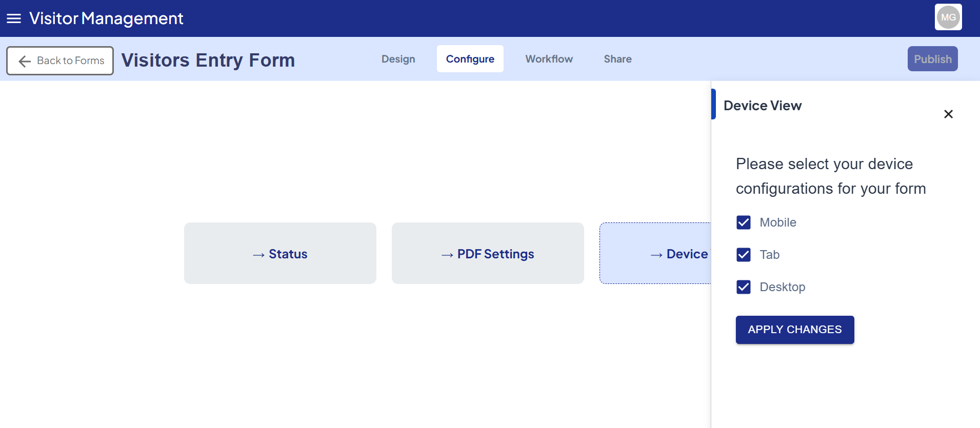Click the MG user avatar
The width and height of the screenshot is (980, 428).
click(948, 17)
